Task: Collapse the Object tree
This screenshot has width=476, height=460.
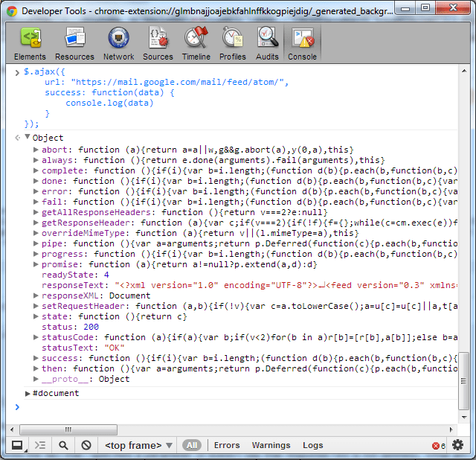Action: point(28,137)
